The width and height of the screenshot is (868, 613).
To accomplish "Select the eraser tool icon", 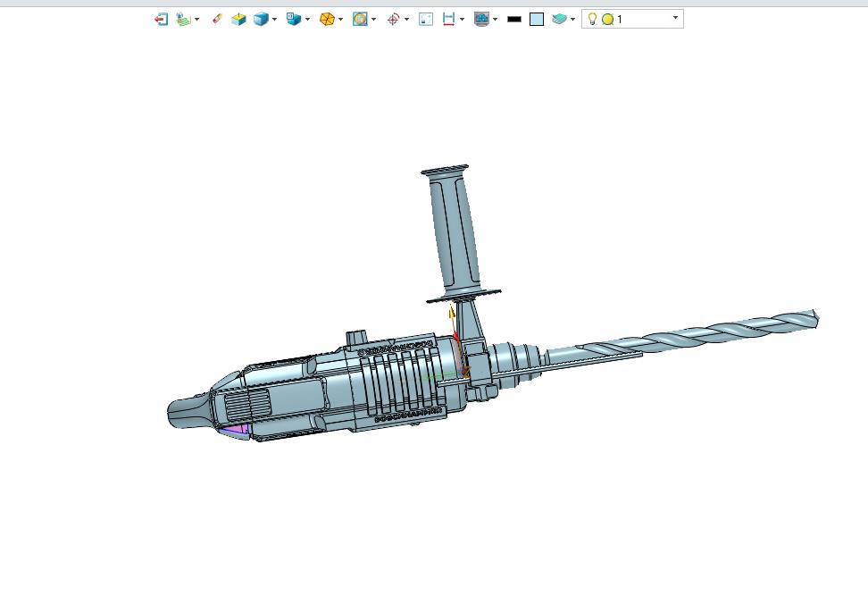I will (217, 20).
